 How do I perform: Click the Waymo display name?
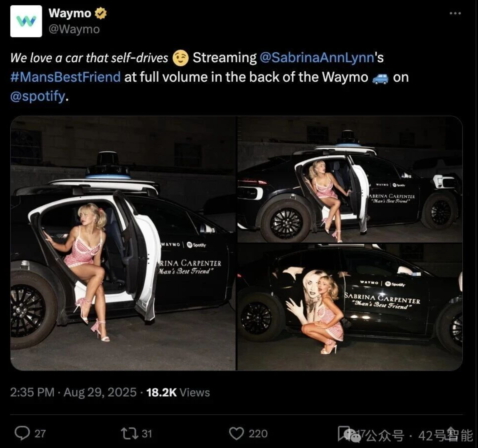(x=70, y=13)
